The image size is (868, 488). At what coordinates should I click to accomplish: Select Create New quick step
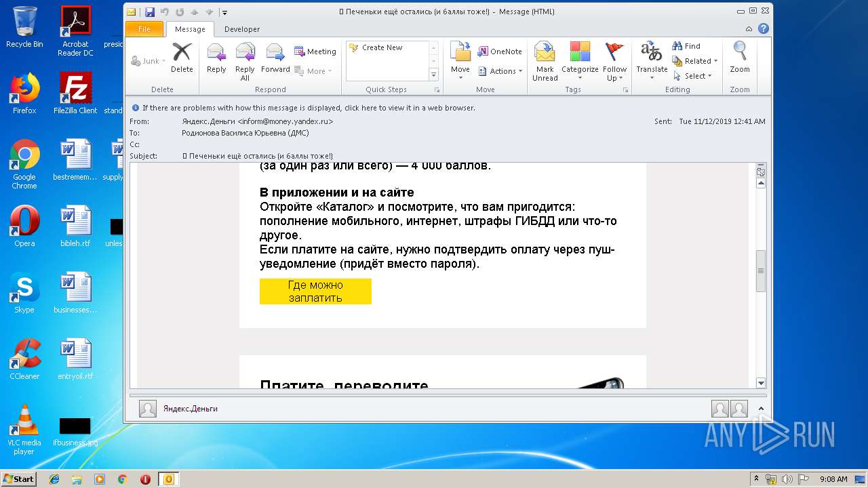(x=382, y=47)
